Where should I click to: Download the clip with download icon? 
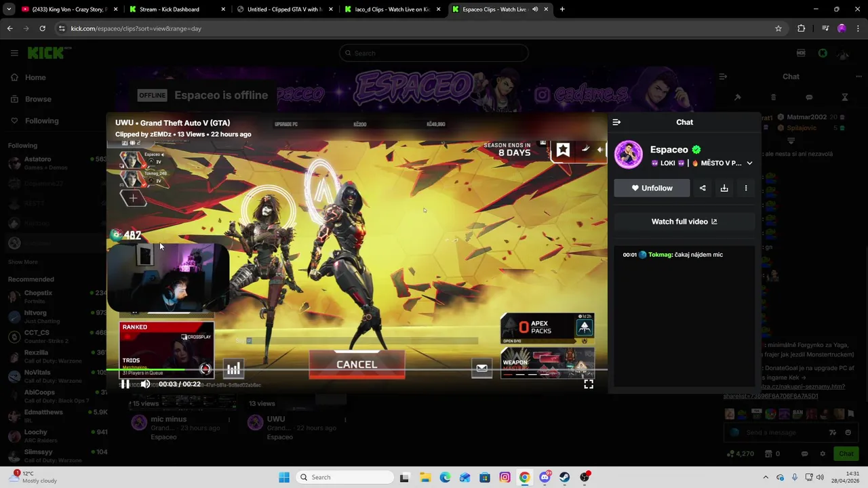pyautogui.click(x=724, y=188)
